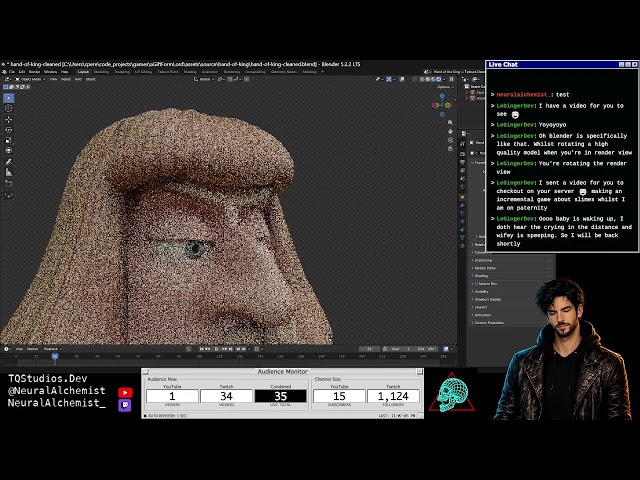The width and height of the screenshot is (640, 480).
Task: Switch to the Sculpting workspace tab
Action: pyautogui.click(x=122, y=72)
